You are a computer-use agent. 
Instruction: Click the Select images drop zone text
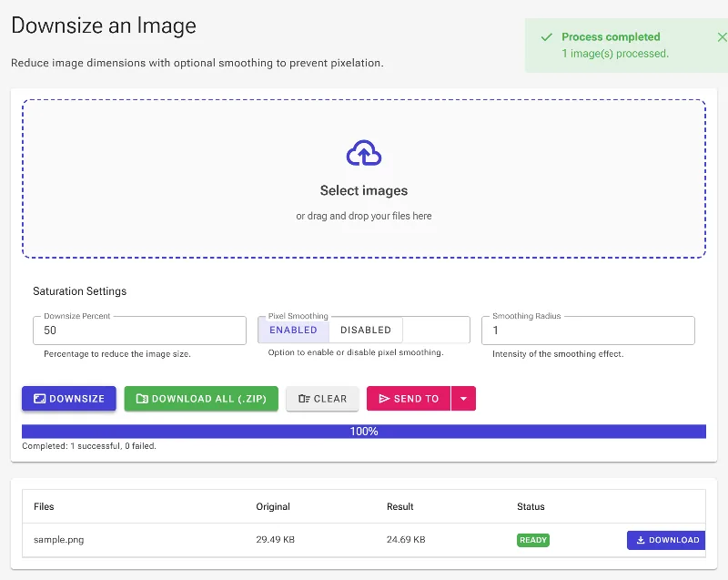click(x=363, y=190)
